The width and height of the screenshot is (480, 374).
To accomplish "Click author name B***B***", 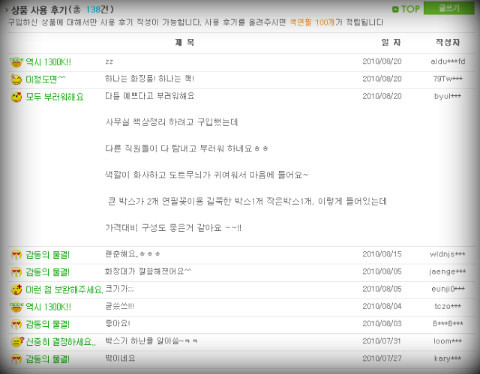I will 448,324.
